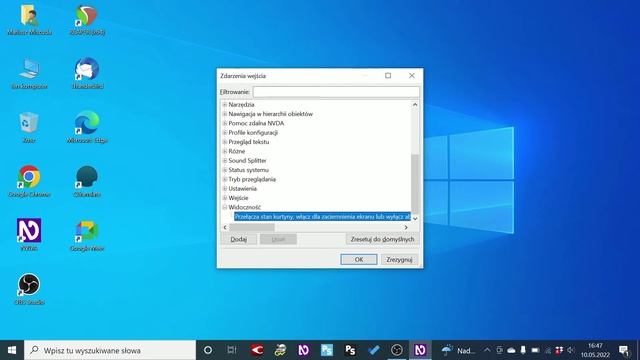640x360 pixels.
Task: Open the taskbar clock and date
Action: point(595,350)
